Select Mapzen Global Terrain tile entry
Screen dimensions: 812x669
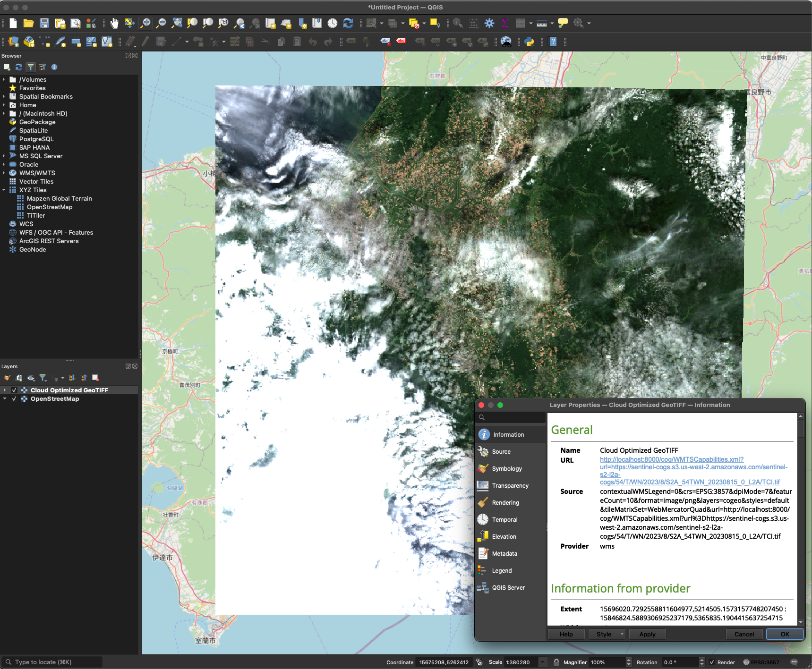coord(59,199)
